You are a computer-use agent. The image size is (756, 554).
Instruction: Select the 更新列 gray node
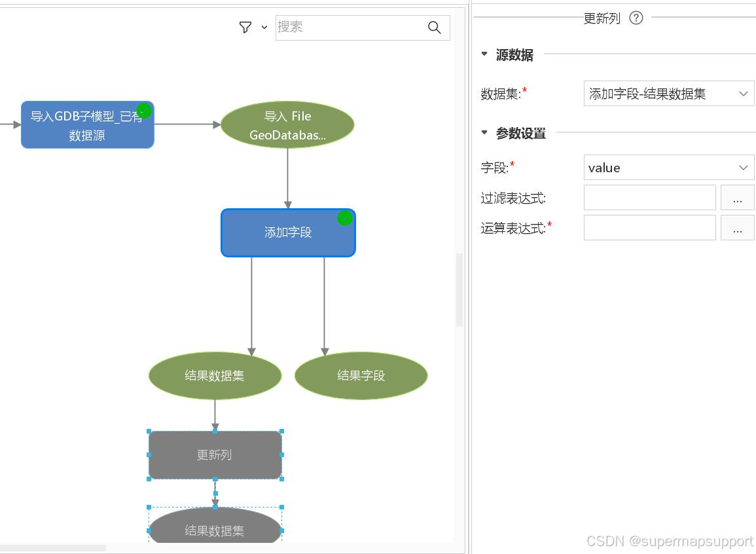pos(215,454)
